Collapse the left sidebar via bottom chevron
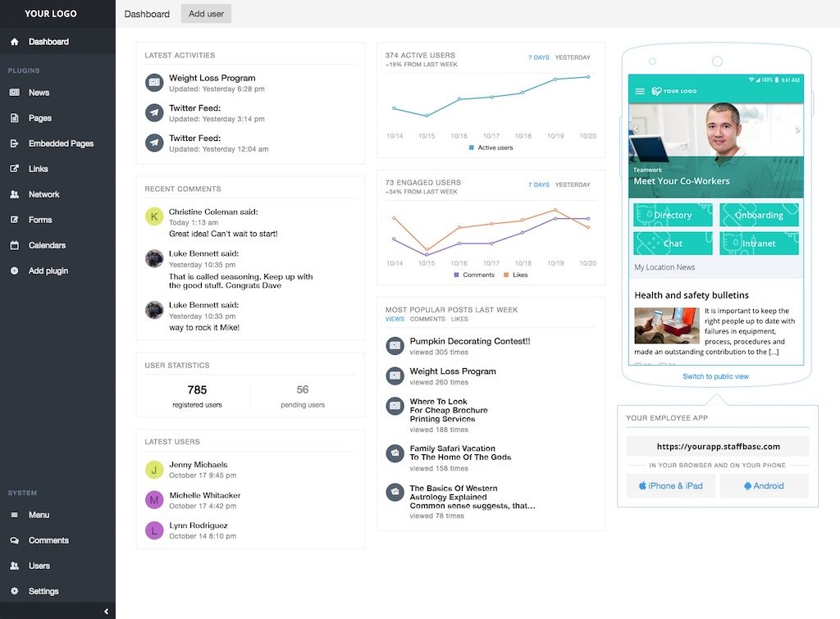This screenshot has height=619, width=840. pos(105,611)
